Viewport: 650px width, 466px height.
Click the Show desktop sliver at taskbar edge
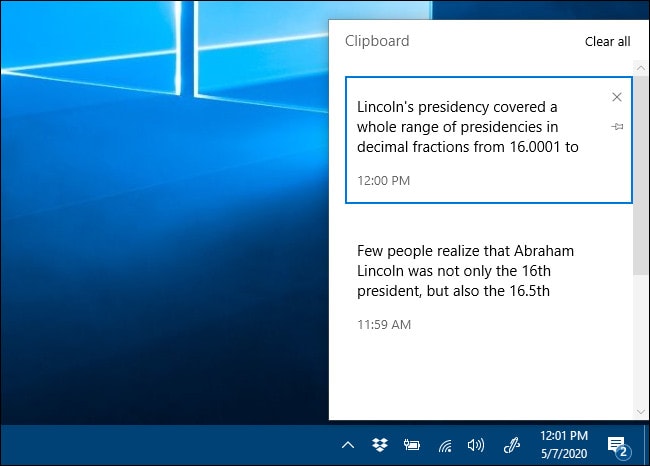tap(647, 445)
